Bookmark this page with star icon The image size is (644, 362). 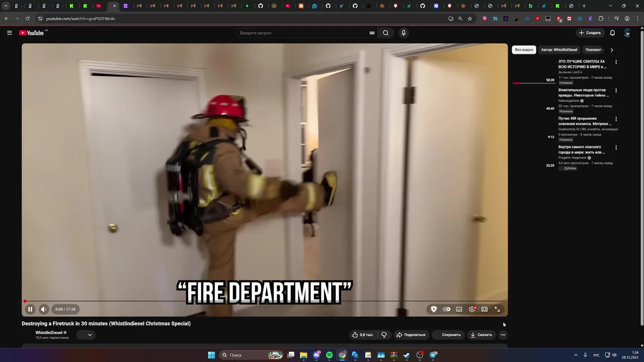(x=470, y=19)
